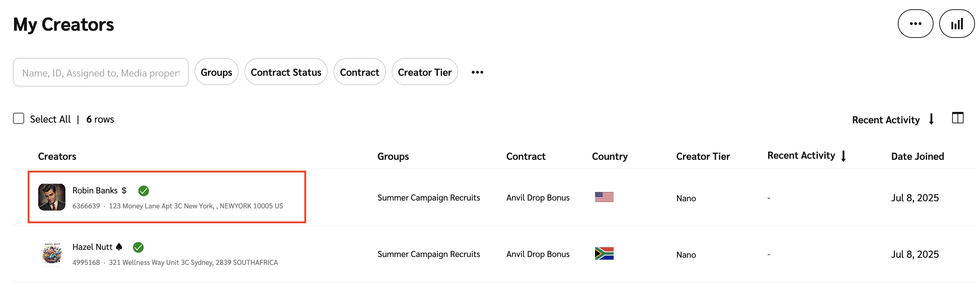This screenshot has width=980, height=291.
Task: Click Robin Banks's green verified badge
Action: coord(144,191)
